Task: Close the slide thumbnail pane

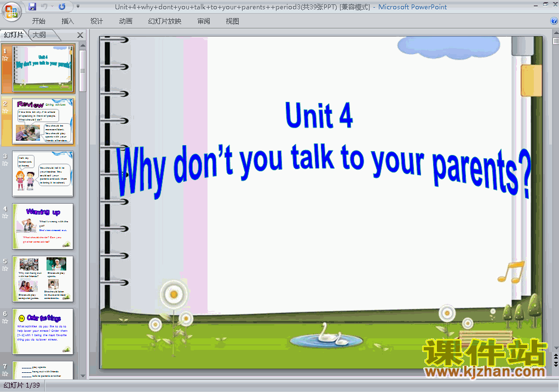Action: [80, 35]
